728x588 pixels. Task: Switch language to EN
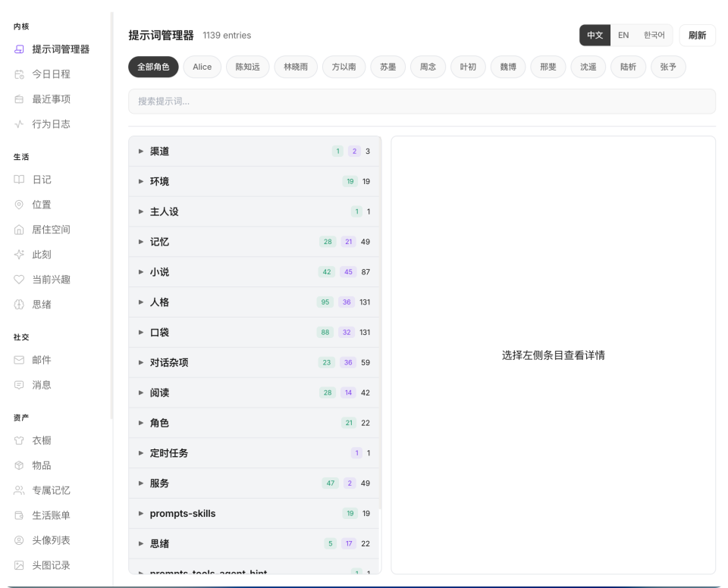[x=623, y=36]
